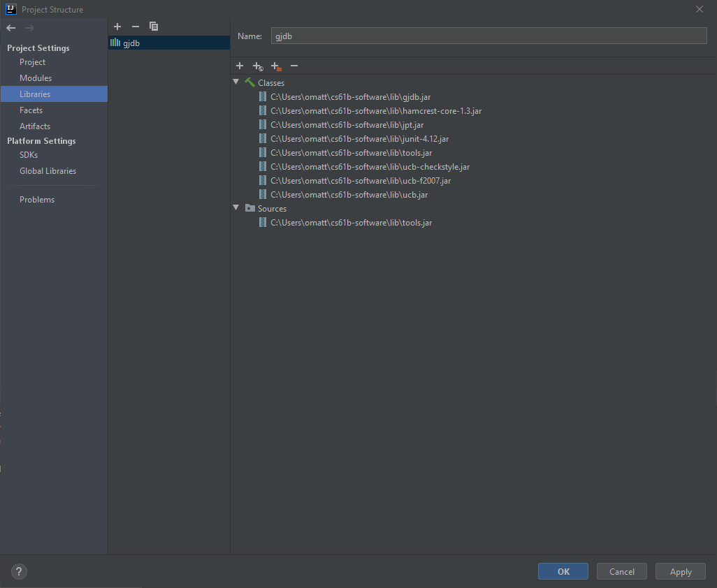Click the attach from Maven repository icon
The width and height of the screenshot is (717, 588).
pyautogui.click(x=257, y=66)
